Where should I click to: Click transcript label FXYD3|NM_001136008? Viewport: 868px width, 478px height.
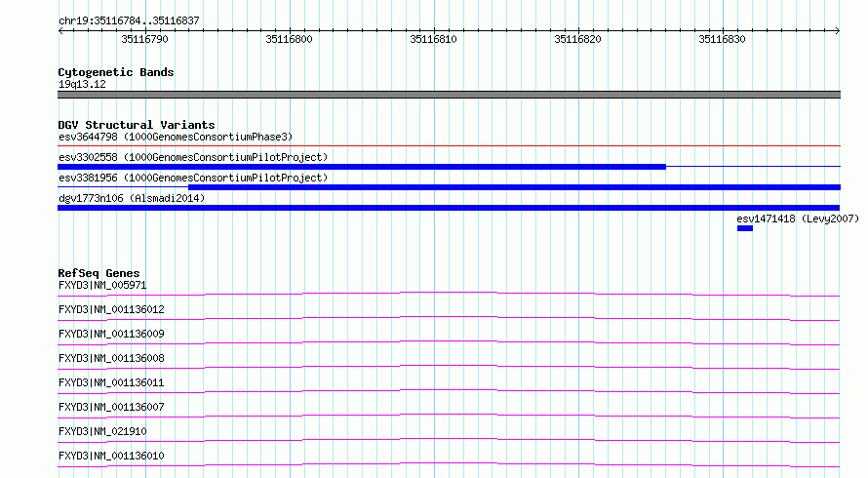tap(111, 358)
